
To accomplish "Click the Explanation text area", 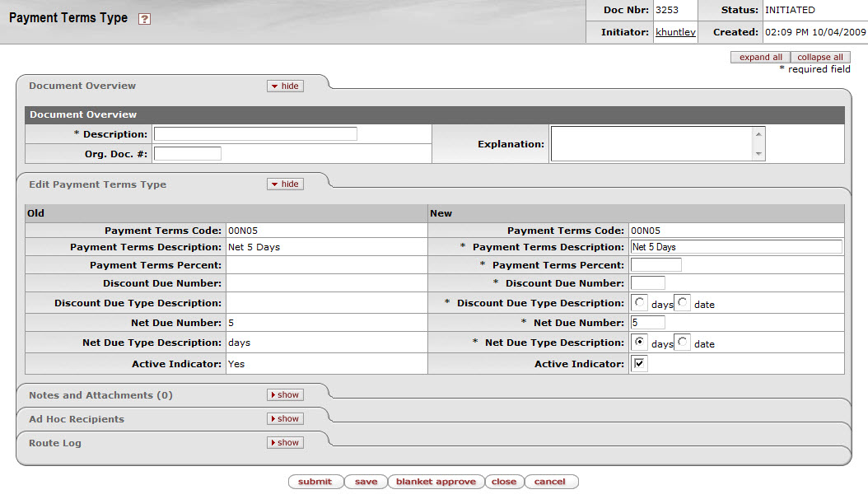I will pos(652,143).
